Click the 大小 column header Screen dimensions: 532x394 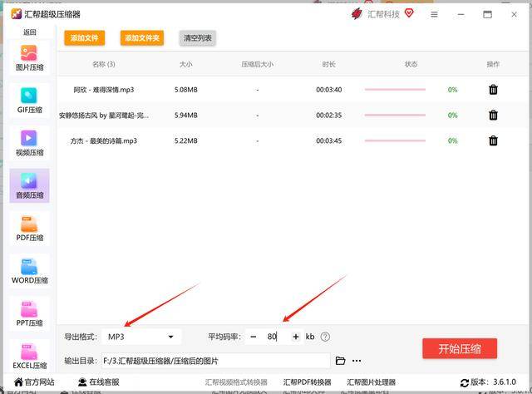[186, 64]
